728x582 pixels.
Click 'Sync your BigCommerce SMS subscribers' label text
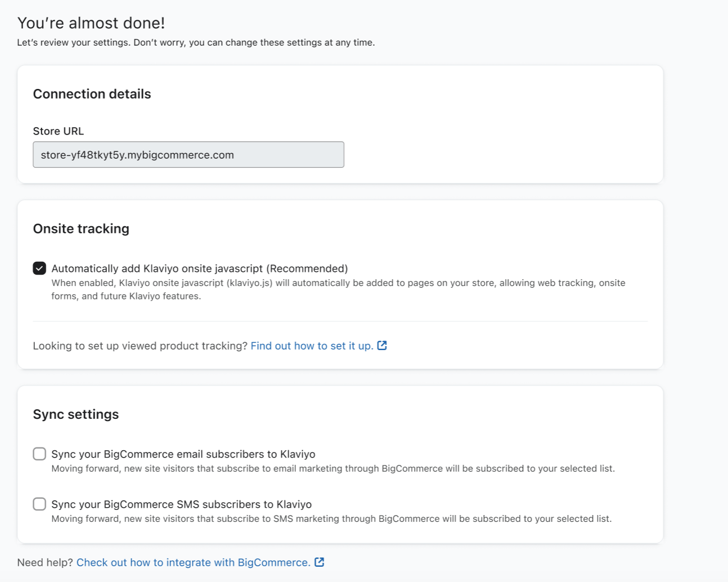(x=181, y=504)
